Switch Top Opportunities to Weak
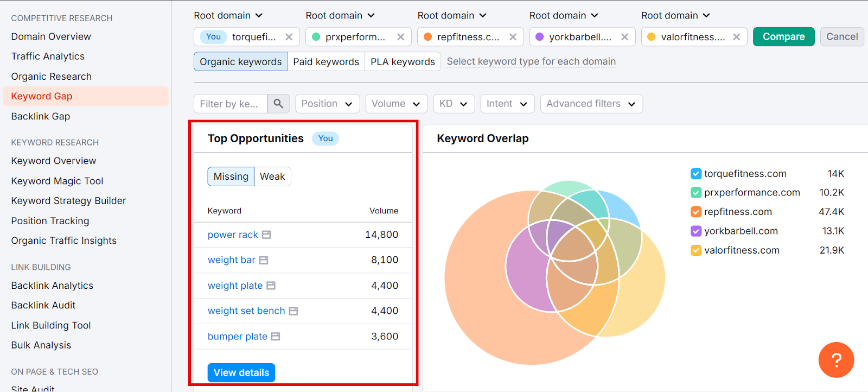 (x=272, y=176)
